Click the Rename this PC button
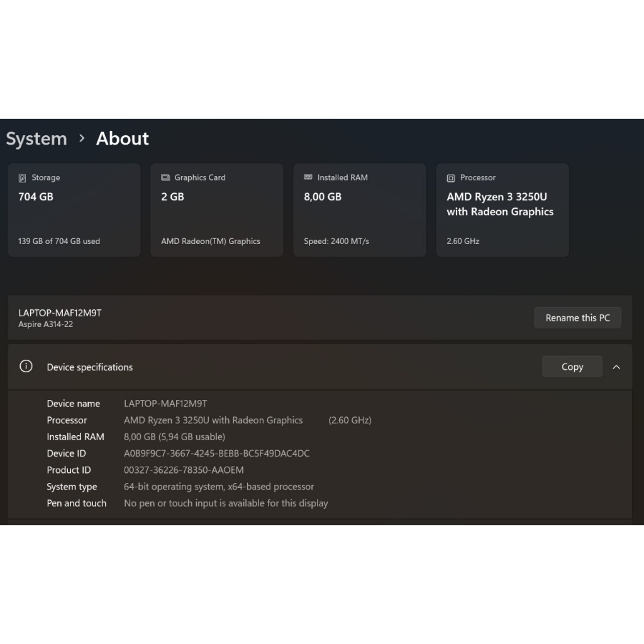The width and height of the screenshot is (644, 644). click(x=577, y=318)
